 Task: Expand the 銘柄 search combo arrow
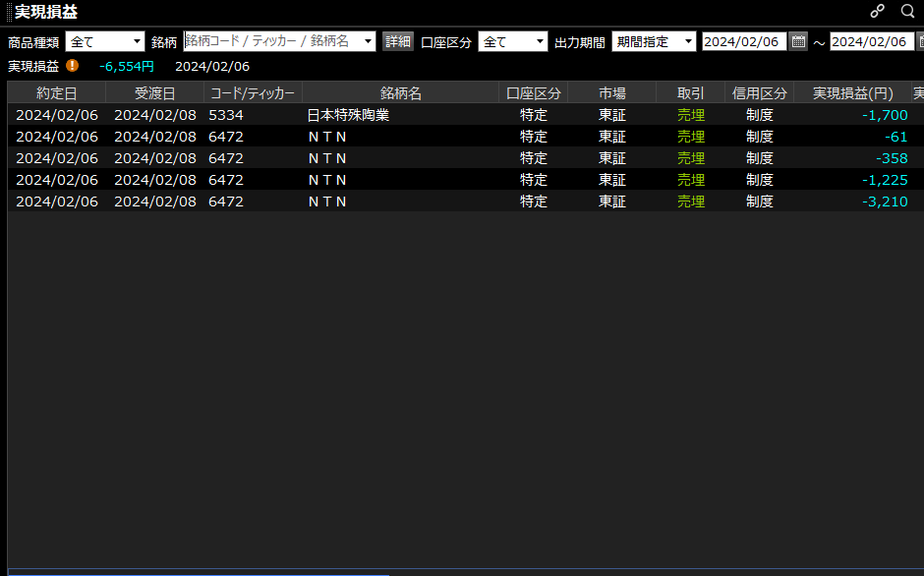368,41
